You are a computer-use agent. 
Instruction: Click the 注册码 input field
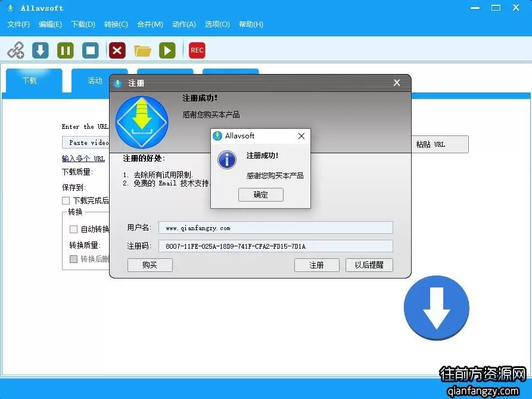point(275,246)
